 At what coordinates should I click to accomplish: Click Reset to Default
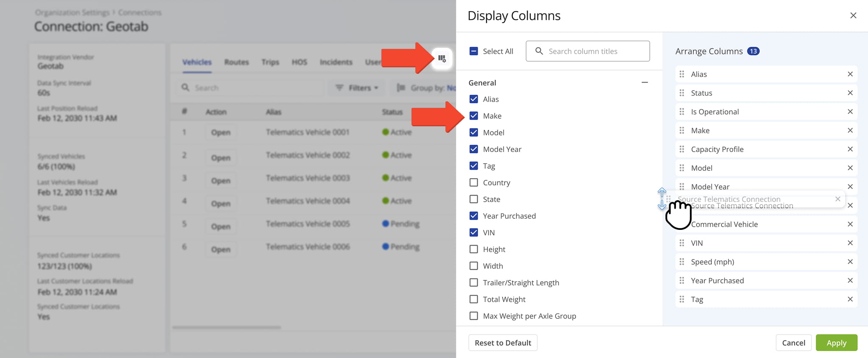pos(503,343)
